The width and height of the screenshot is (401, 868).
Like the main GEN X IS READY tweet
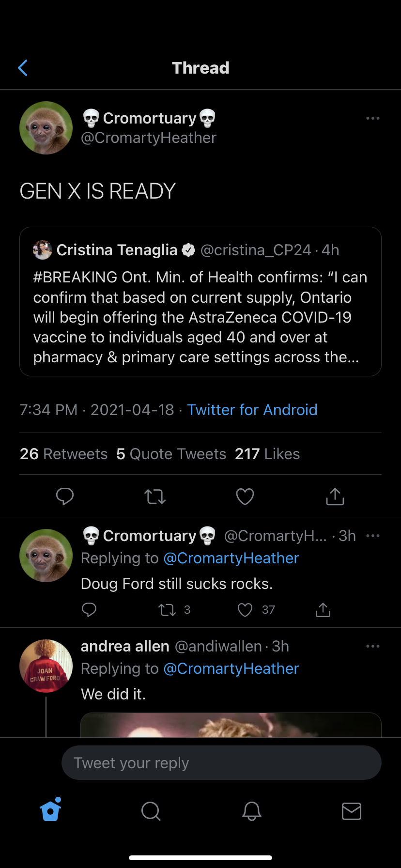pyautogui.click(x=245, y=496)
